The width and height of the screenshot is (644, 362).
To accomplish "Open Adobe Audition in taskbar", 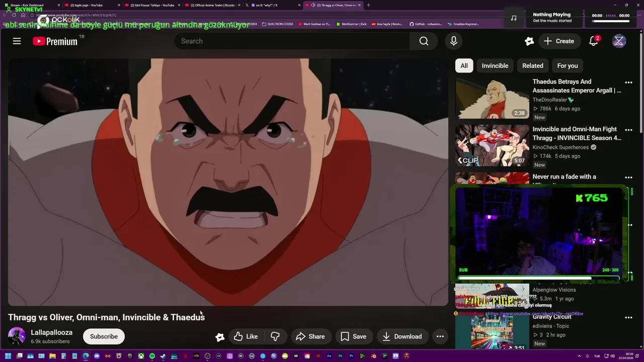I will pyautogui.click(x=329, y=356).
